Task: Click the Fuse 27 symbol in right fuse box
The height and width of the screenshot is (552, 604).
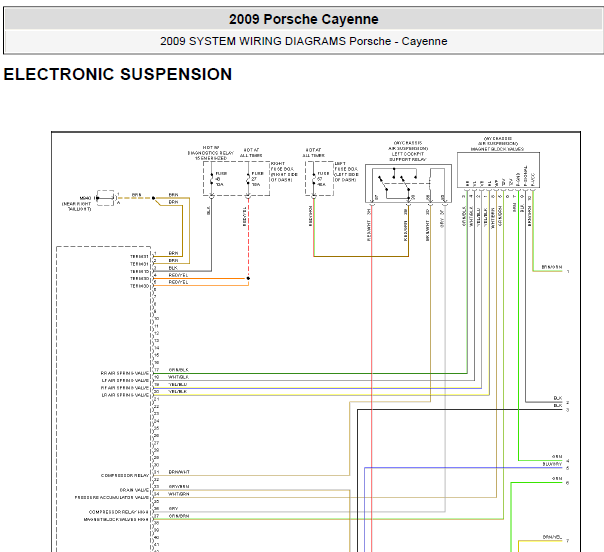Action: tap(248, 179)
